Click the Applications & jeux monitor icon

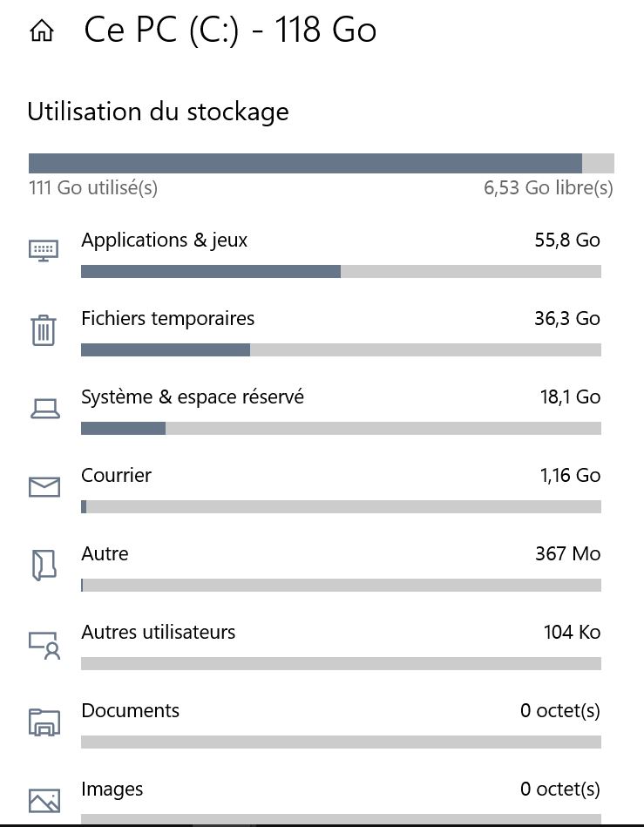[x=44, y=251]
